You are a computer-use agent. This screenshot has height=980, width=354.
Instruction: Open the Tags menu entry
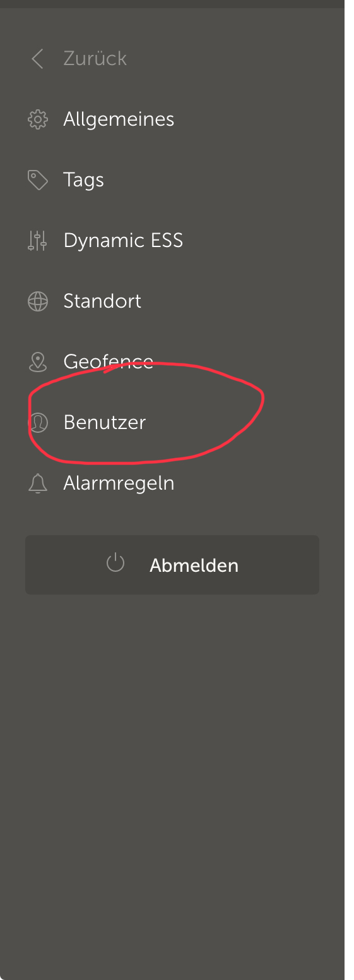[83, 180]
